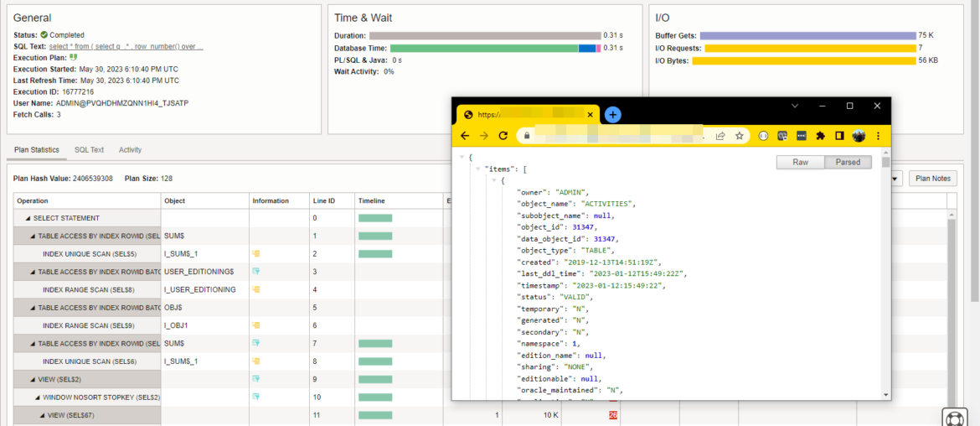
Task: Click the access predicate icon on line 2
Action: pyautogui.click(x=255, y=254)
